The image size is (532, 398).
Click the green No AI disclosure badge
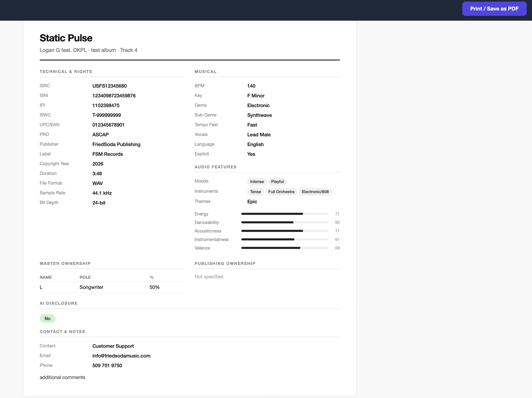[47, 319]
